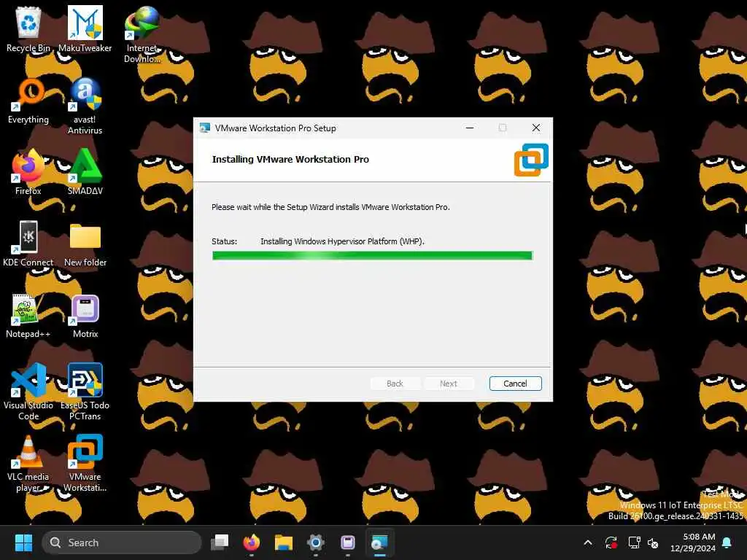Open network status tray icon
This screenshot has width=747, height=560.
pyautogui.click(x=634, y=542)
